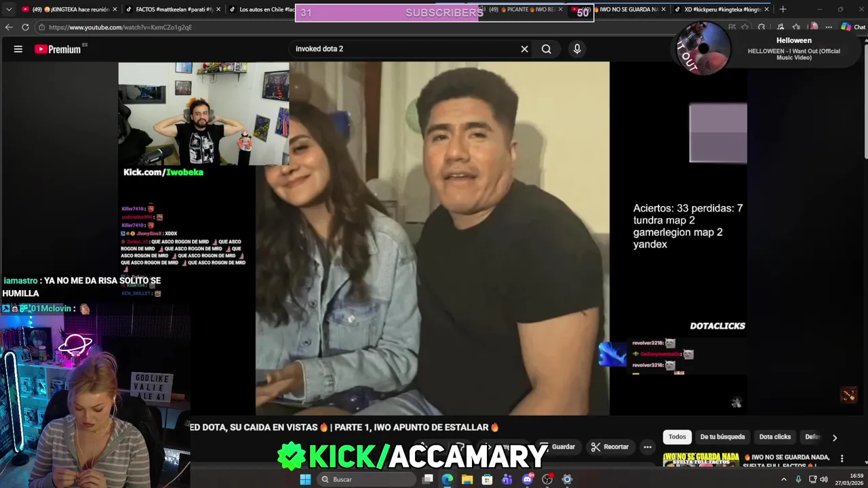Open Microsoft Teams from the taskbar

click(507, 479)
